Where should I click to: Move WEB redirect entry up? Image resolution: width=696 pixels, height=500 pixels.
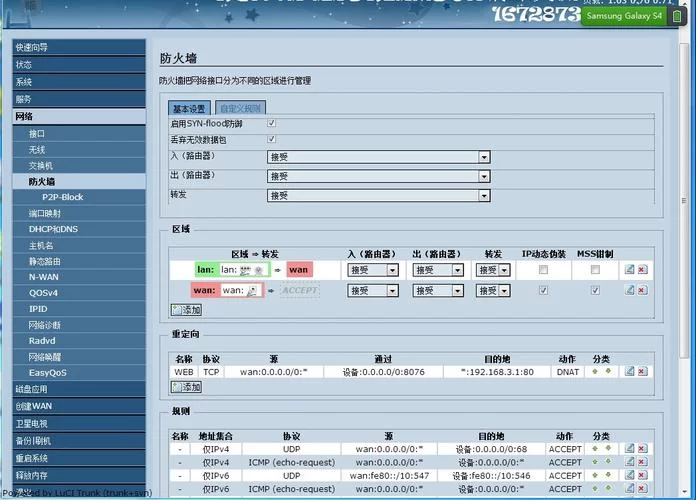pyautogui.click(x=595, y=371)
